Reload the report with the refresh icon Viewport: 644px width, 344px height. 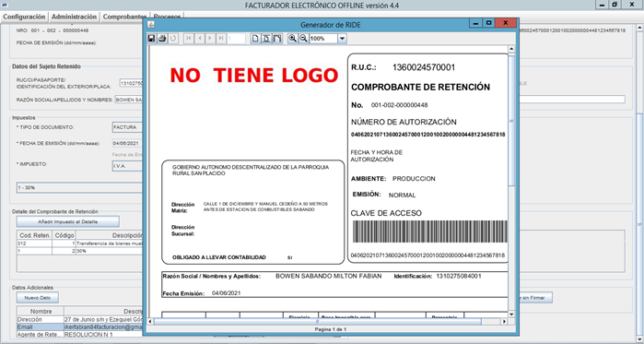click(173, 39)
